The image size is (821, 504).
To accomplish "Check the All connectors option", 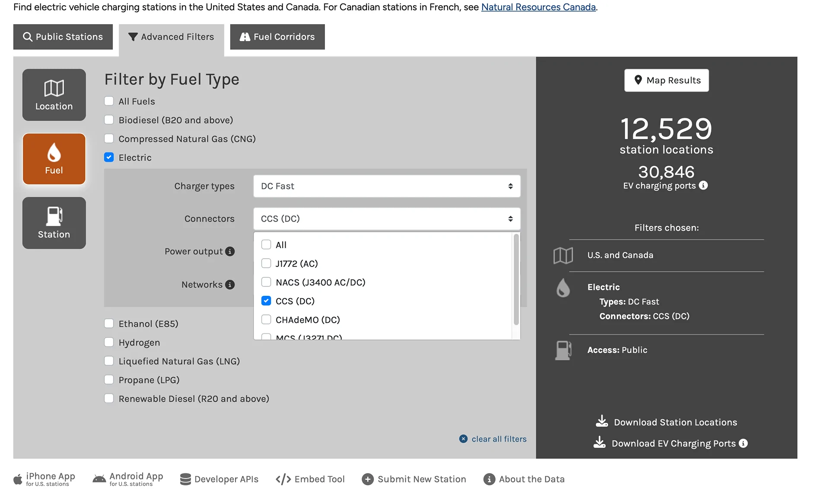I will [266, 244].
